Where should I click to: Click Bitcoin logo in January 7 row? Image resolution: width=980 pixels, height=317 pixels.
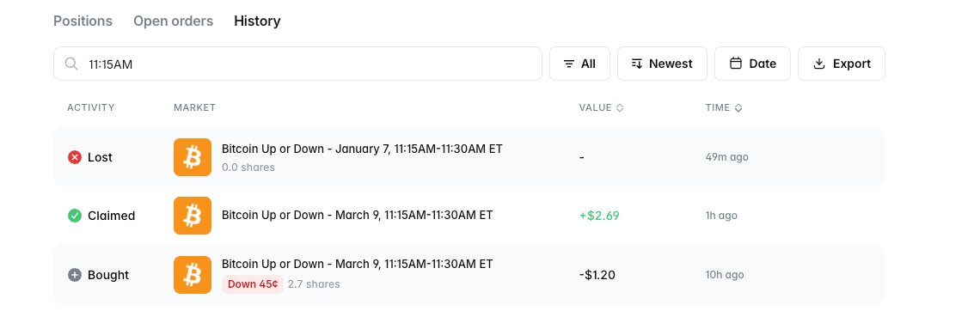pos(193,157)
